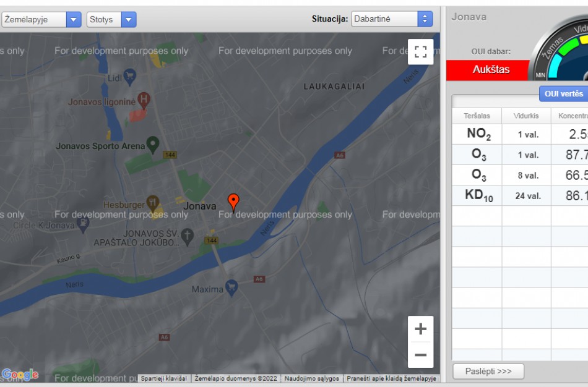The height and width of the screenshot is (387, 588).
Task: Click the Hesburger restaurant pin
Action: (x=153, y=203)
